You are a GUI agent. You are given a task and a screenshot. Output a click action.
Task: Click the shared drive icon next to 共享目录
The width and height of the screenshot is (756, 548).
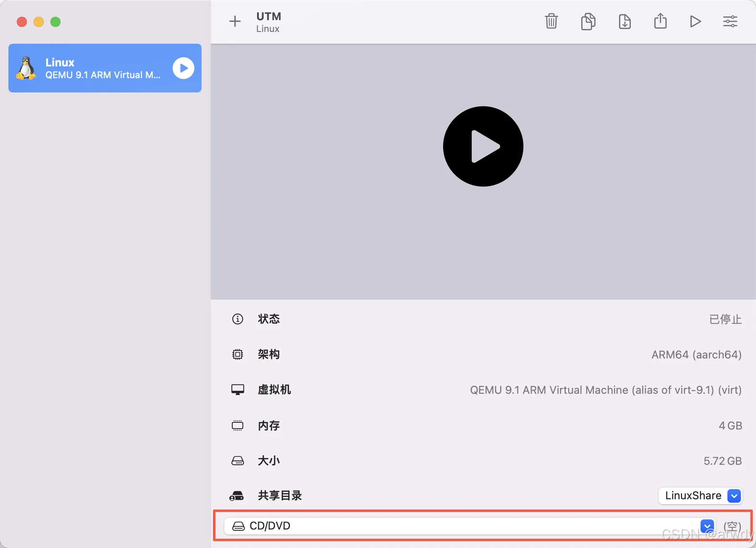[236, 496]
